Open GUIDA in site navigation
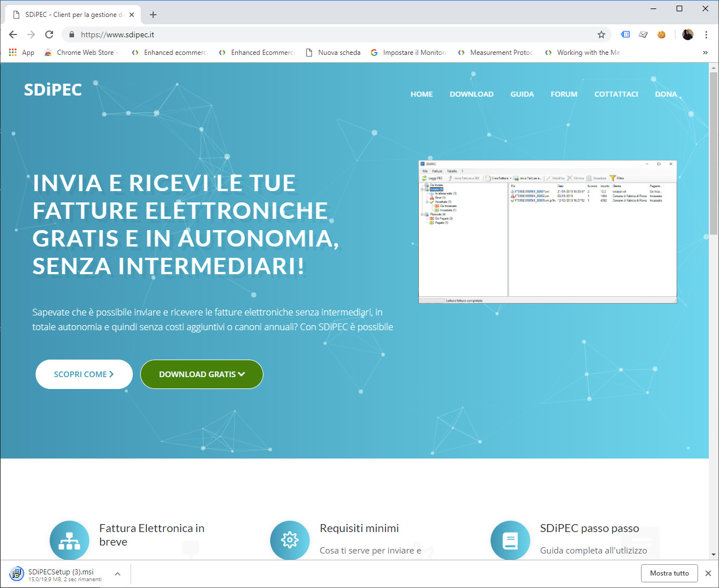 coord(522,94)
